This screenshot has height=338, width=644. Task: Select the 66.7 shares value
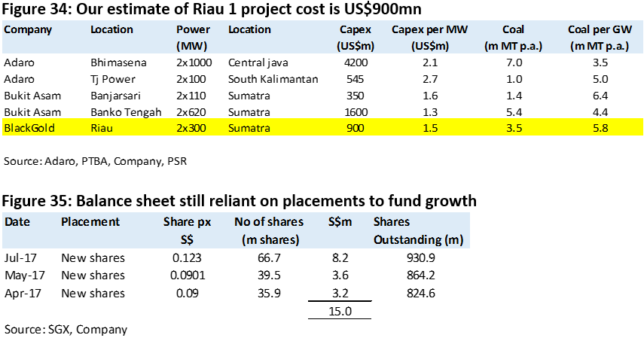[269, 258]
